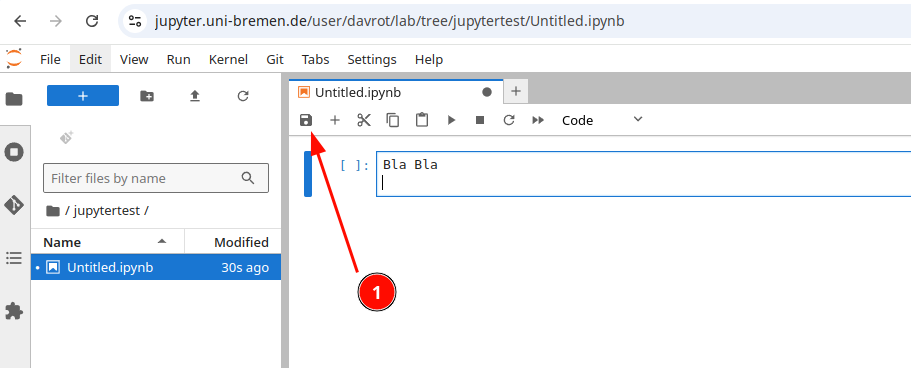
Task: Show the Running Terminals and Kernels panel
Action: click(x=14, y=152)
